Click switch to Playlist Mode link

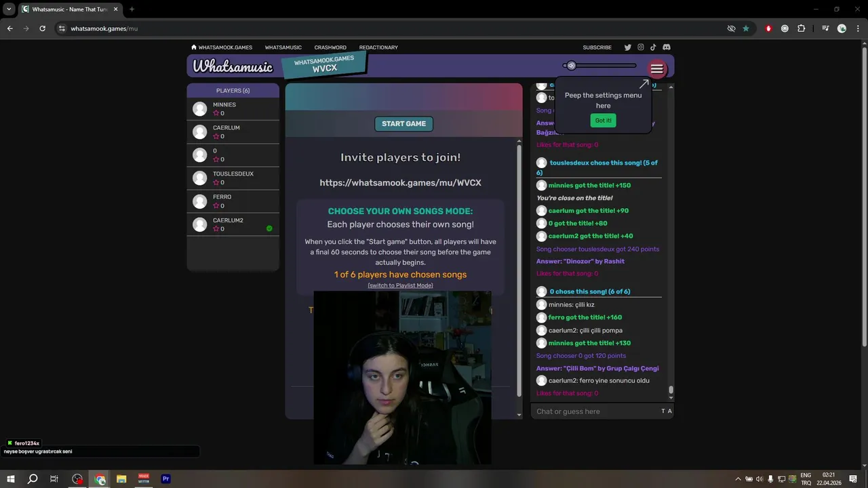[400, 285]
